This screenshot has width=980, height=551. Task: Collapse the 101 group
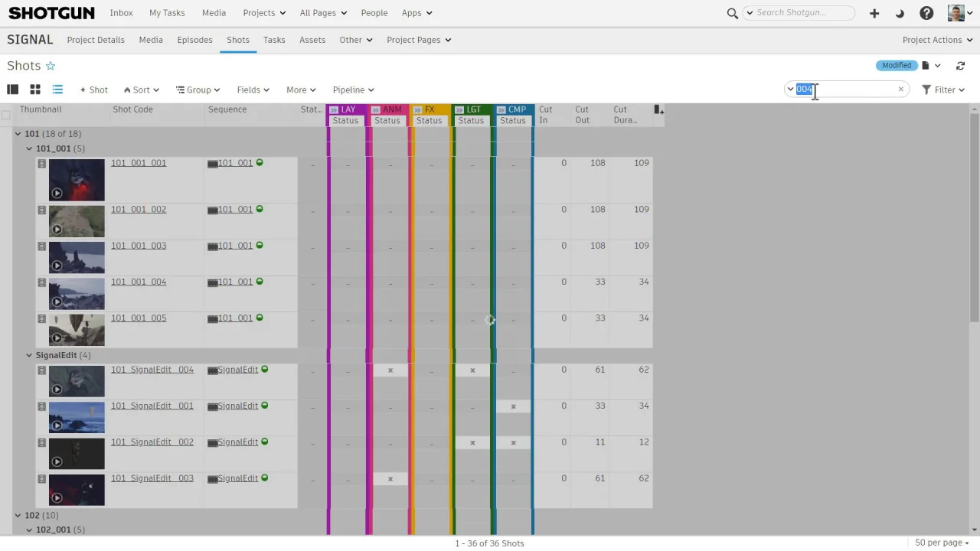coord(18,134)
